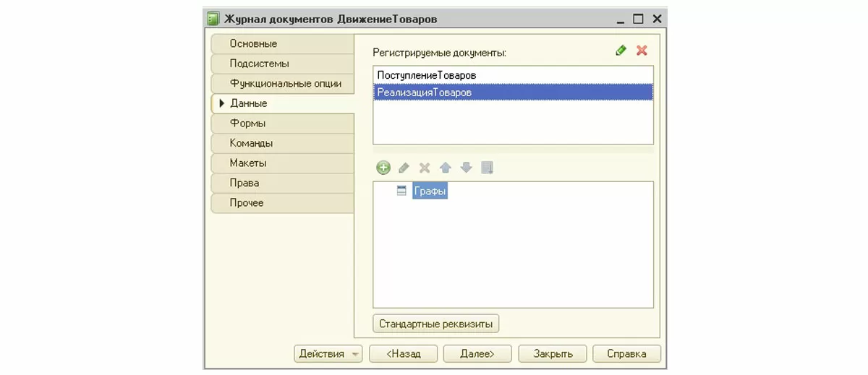
Task: Open the Основные tab
Action: (x=283, y=44)
